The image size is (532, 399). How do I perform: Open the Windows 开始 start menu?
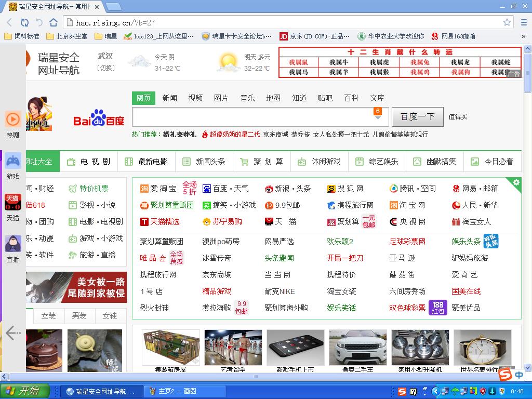(x=25, y=391)
